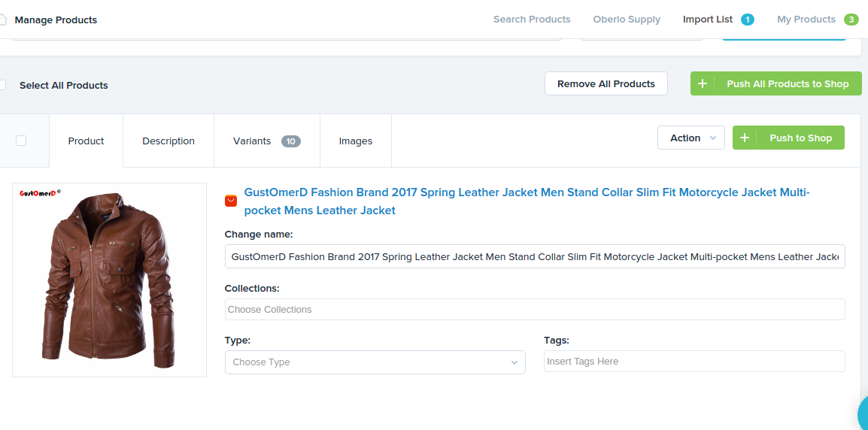The width and height of the screenshot is (868, 430).
Task: Click the My Products count badge
Action: coord(851,20)
